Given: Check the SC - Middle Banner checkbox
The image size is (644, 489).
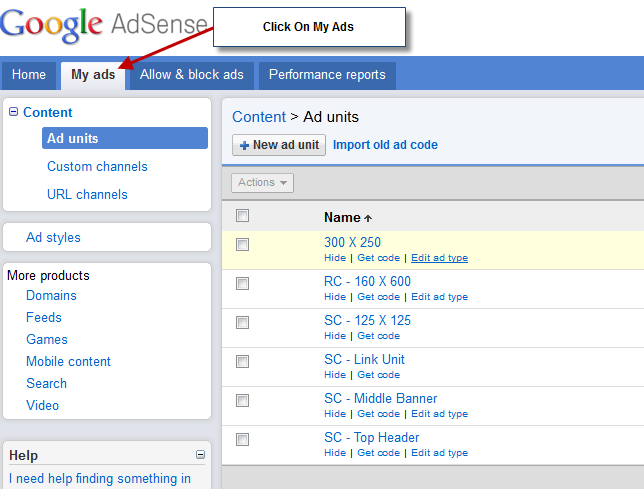Looking at the screenshot, I should (x=242, y=400).
